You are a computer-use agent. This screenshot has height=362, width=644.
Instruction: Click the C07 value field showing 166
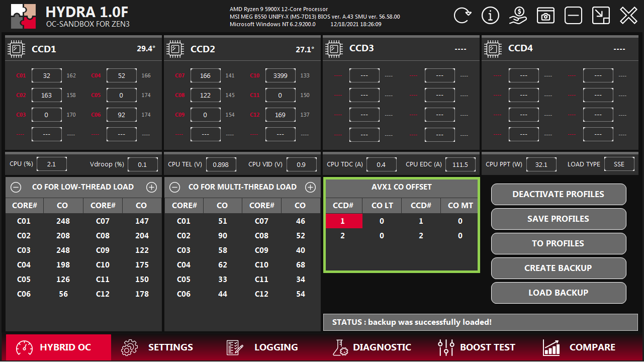coord(205,75)
